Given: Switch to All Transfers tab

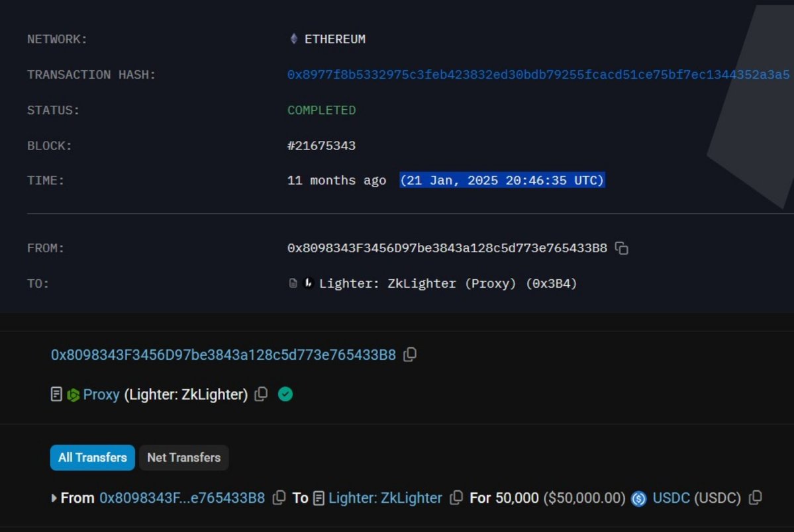Looking at the screenshot, I should click(x=92, y=458).
